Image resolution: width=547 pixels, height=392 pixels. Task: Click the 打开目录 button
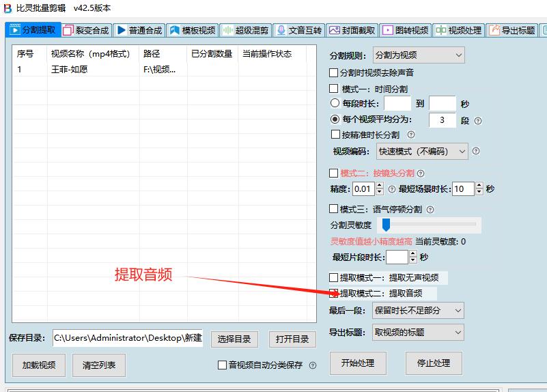[292, 339]
